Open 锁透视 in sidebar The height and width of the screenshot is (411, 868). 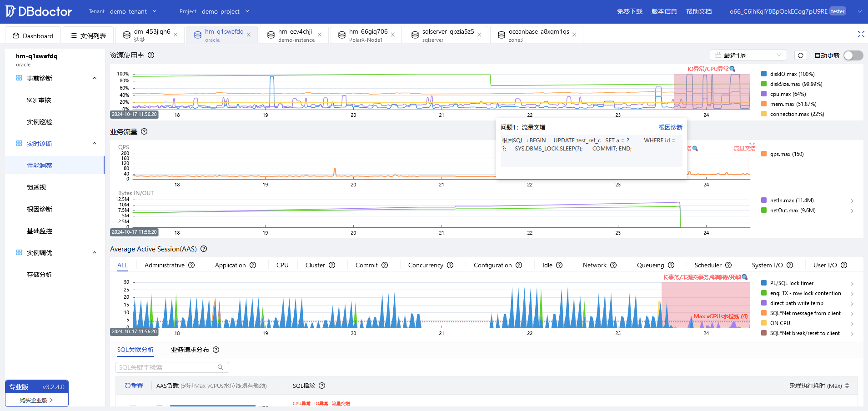(x=36, y=187)
